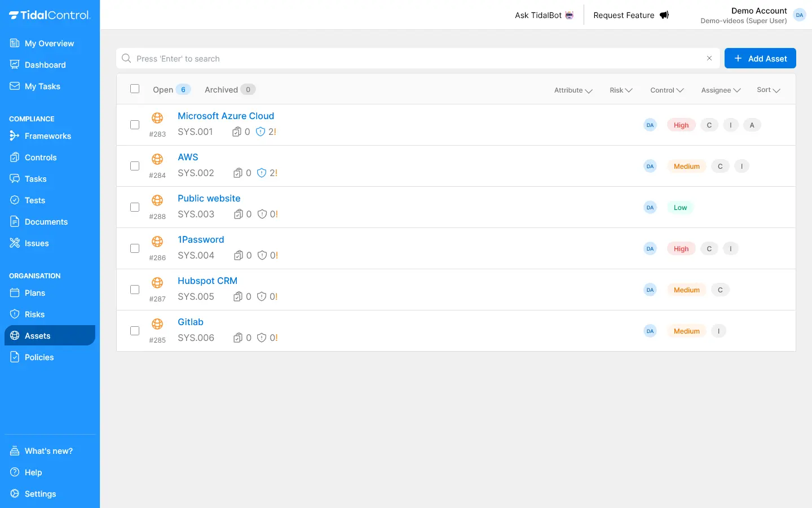
Task: Click the Request Feature megaphone icon
Action: pos(664,15)
